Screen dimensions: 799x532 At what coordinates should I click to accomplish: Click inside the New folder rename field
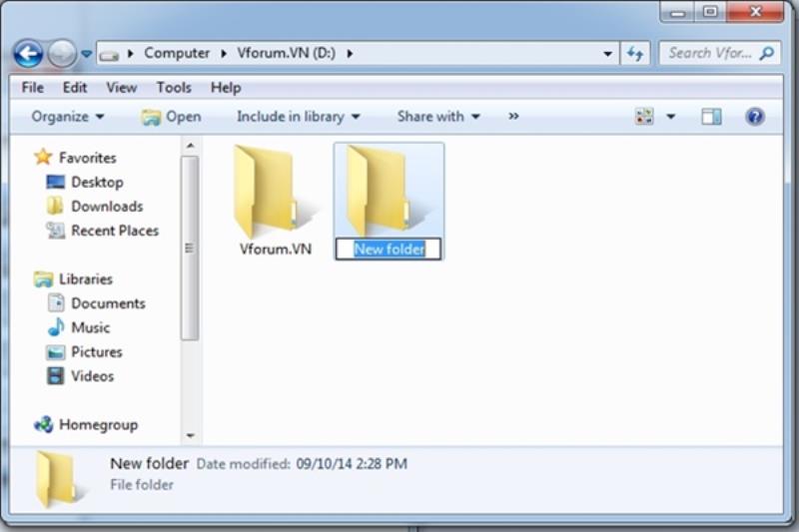(389, 249)
